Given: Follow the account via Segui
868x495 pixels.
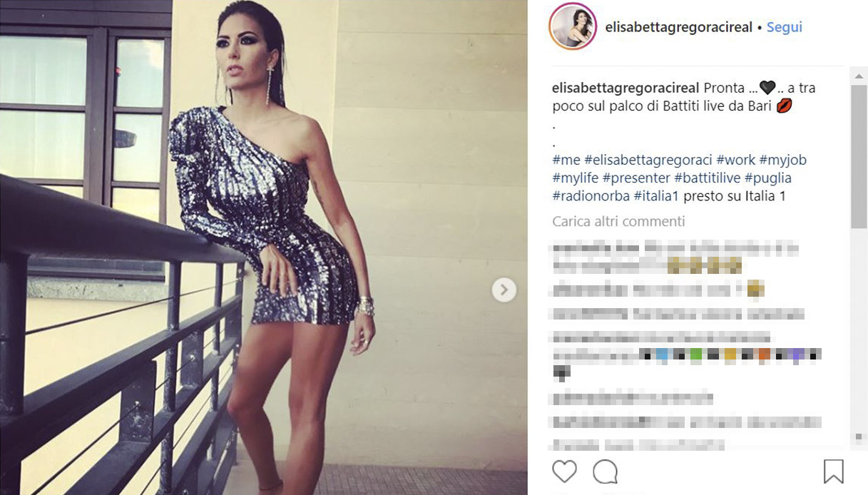Looking at the screenshot, I should [x=785, y=27].
